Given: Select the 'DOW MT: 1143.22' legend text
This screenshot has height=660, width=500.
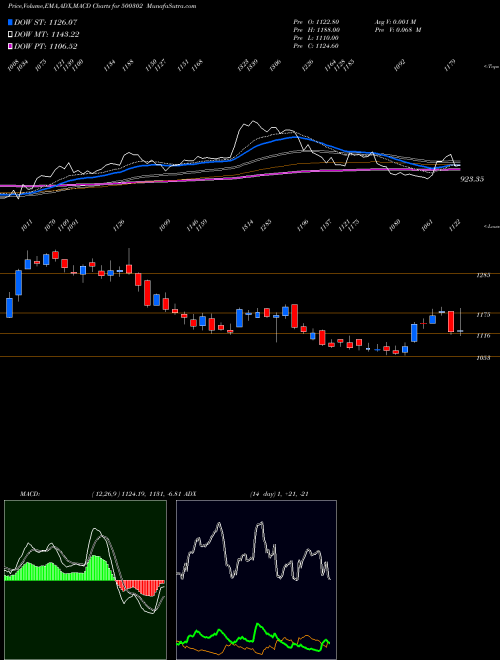Looking at the screenshot, I should point(46,35).
